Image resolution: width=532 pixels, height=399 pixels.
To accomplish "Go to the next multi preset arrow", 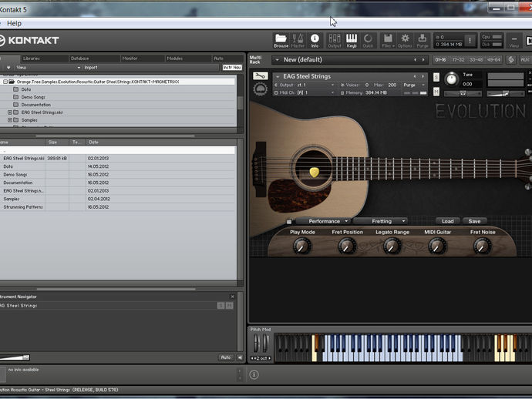I will [423, 59].
